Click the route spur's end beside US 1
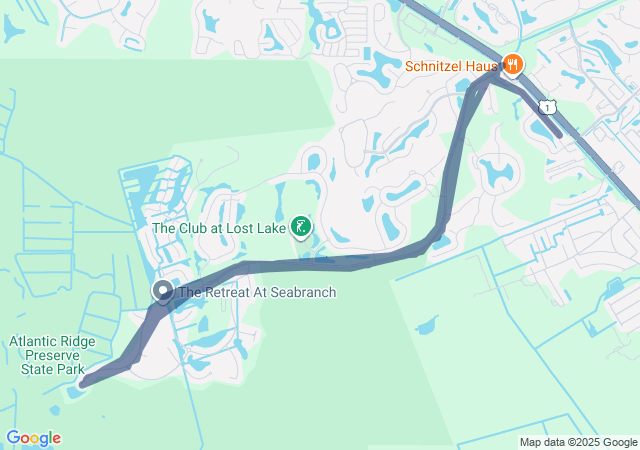The image size is (640, 450). [x=559, y=134]
